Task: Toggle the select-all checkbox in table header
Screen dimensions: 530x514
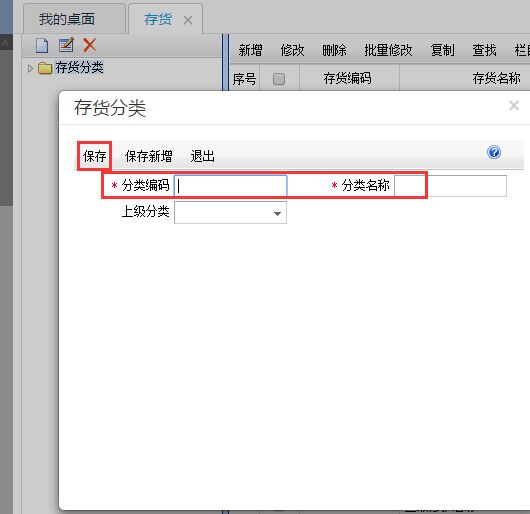Action: [279, 79]
